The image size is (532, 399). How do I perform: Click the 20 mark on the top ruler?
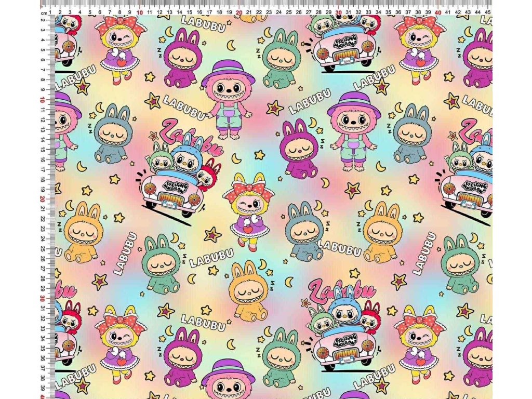(x=239, y=11)
